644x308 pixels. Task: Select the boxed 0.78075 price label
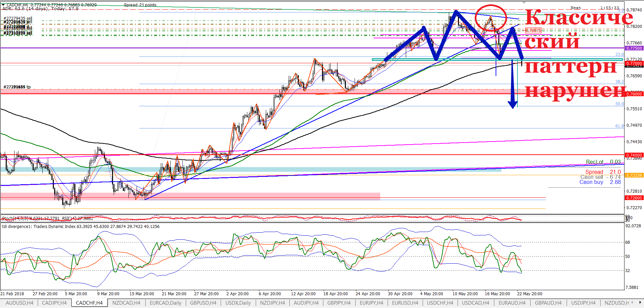pos(533,31)
